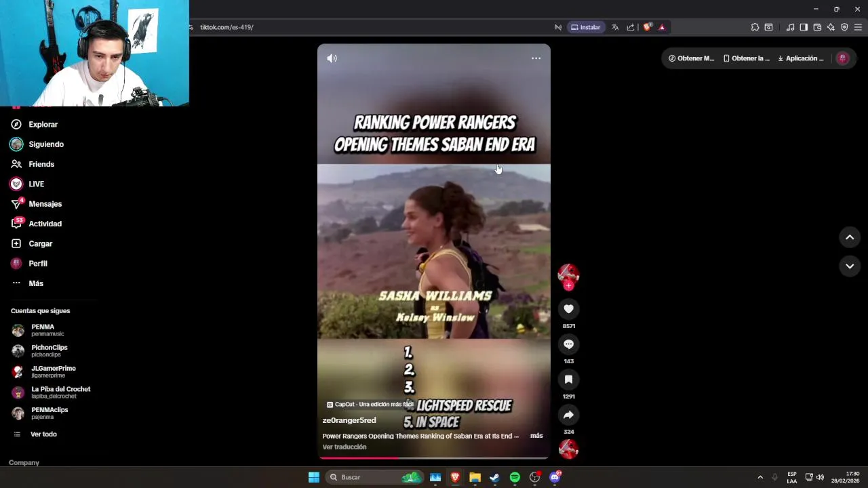Open the Leo AI sparkle icon
This screenshot has height=488, width=868.
click(x=831, y=27)
